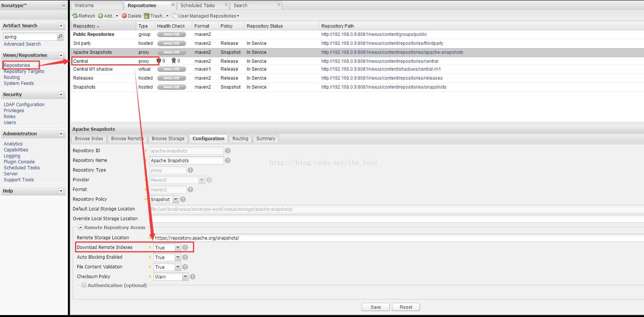Show help for Repository ID field
644x317 pixels.
(228, 151)
